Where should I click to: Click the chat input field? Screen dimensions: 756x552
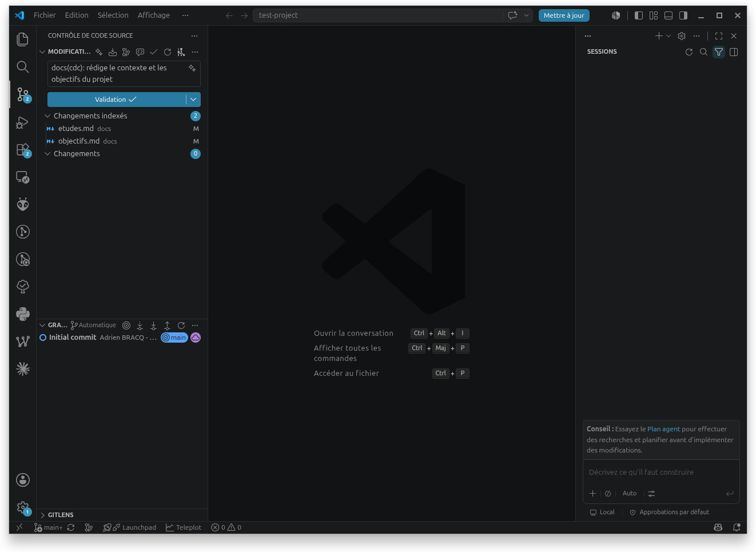tap(661, 472)
